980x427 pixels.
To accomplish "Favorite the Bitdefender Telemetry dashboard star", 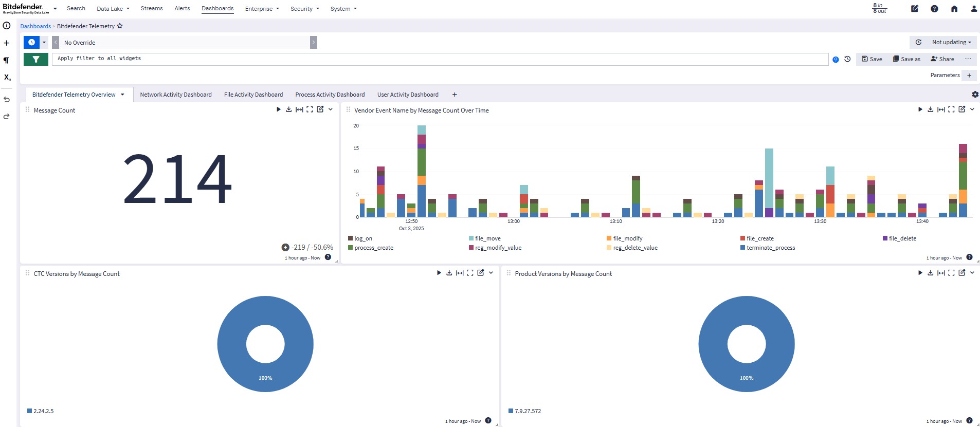I will point(120,26).
